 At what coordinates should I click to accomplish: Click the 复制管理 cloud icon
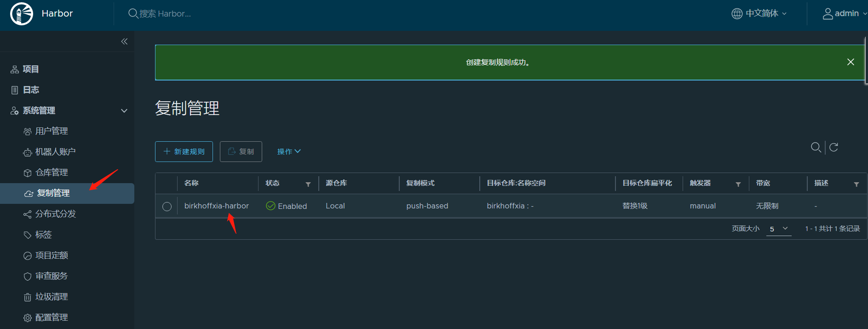(29, 194)
